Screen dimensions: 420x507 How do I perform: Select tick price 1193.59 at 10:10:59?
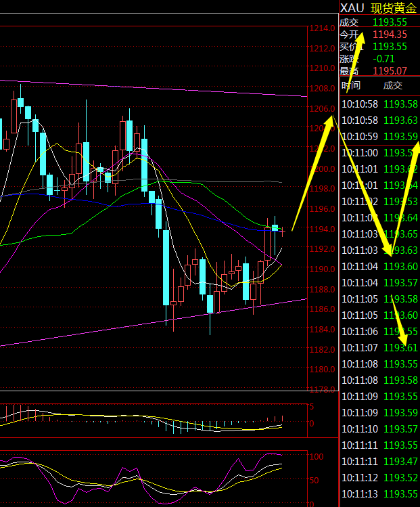point(400,137)
